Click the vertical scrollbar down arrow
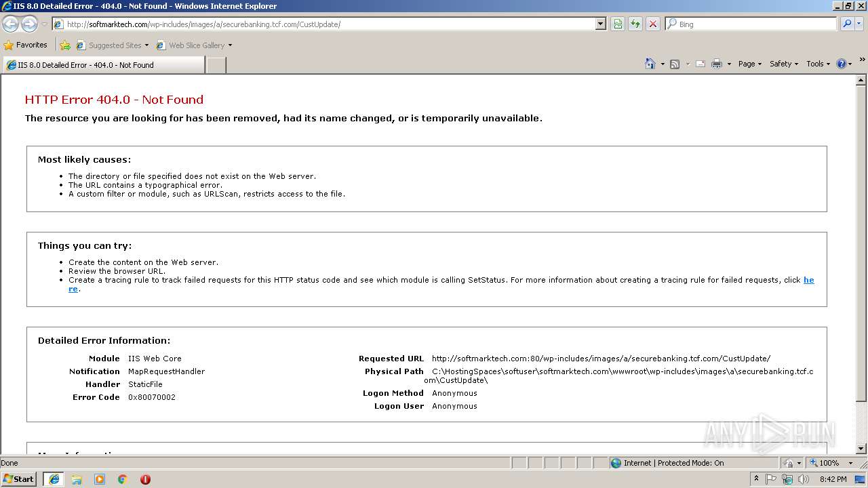The image size is (868, 488). [x=861, y=449]
